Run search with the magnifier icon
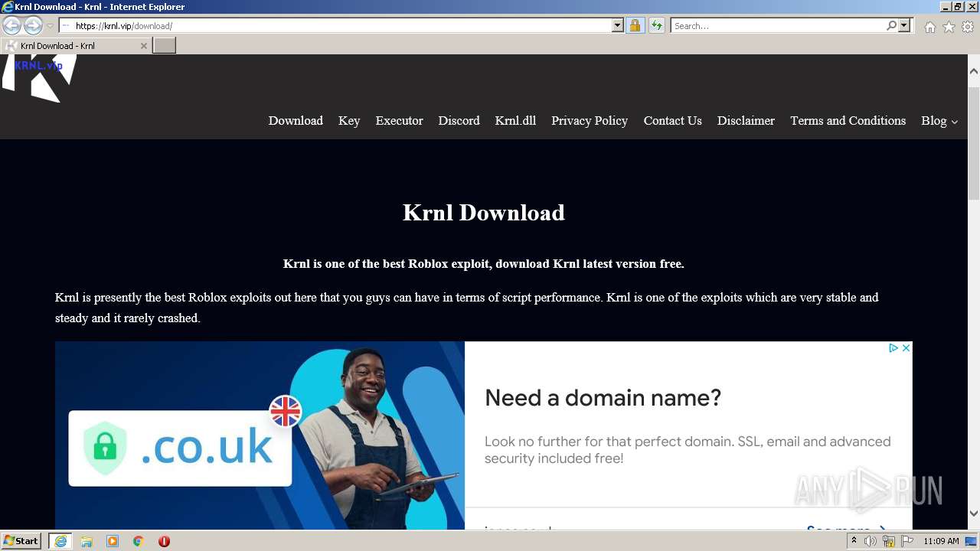The image size is (980, 551). point(891,25)
